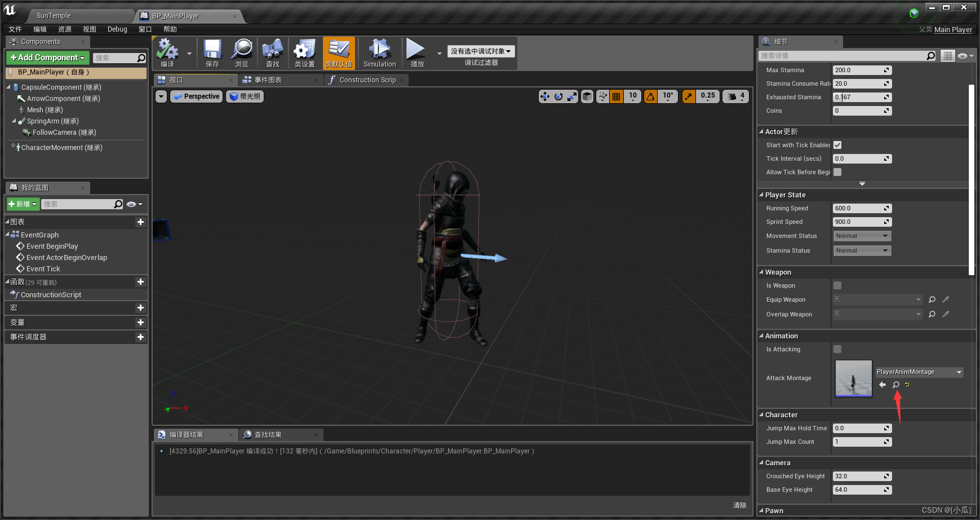
Task: Open Overlap Weapon asset dropdown
Action: point(877,314)
